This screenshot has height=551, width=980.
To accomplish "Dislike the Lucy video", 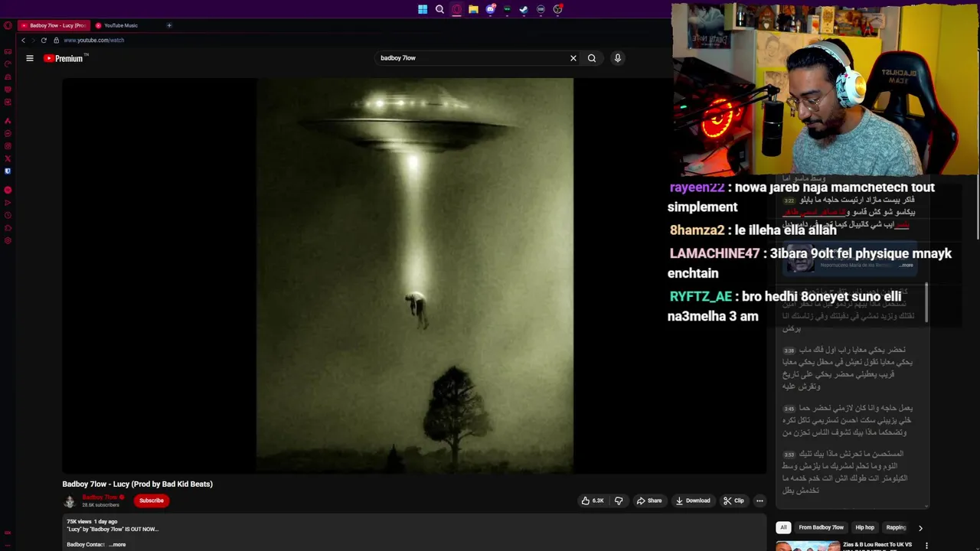I will pyautogui.click(x=619, y=500).
